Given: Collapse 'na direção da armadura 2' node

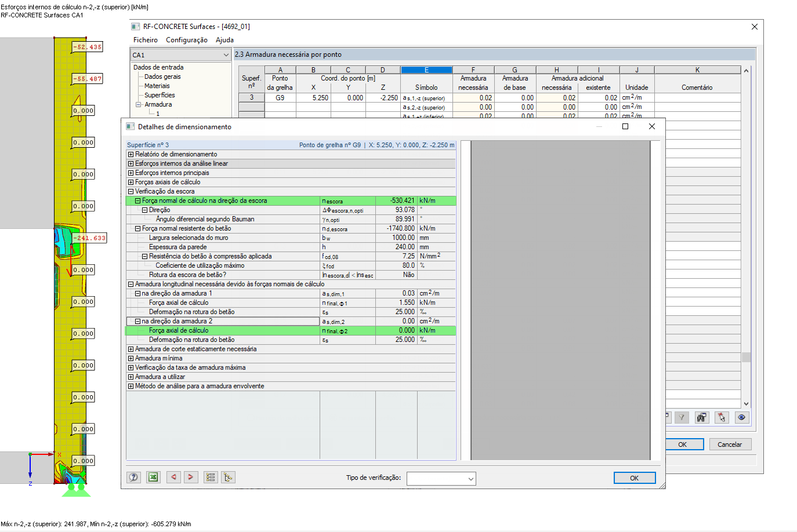Looking at the screenshot, I should (x=137, y=322).
